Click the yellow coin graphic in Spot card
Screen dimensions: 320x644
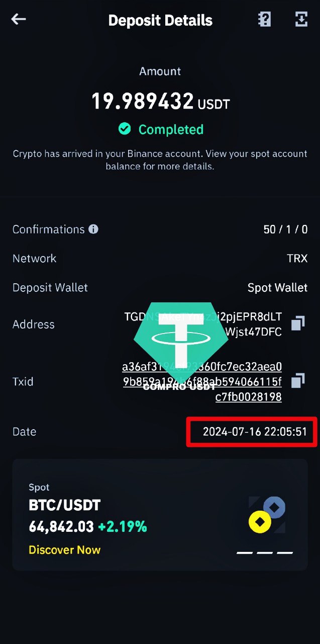coord(260,522)
